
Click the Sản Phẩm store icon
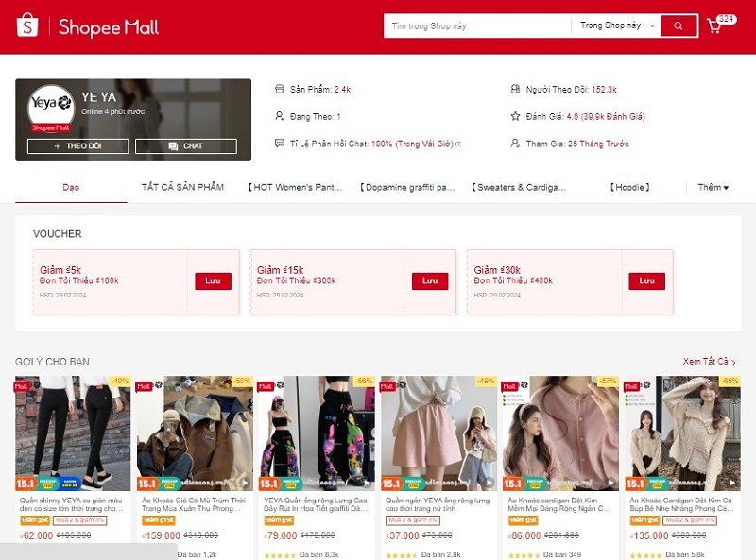click(279, 89)
